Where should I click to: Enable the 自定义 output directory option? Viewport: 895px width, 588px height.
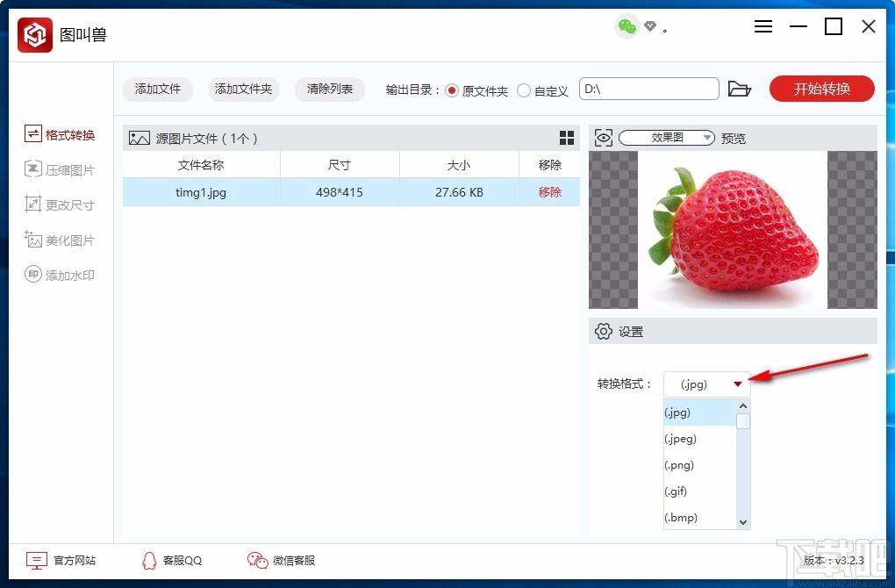click(x=526, y=90)
